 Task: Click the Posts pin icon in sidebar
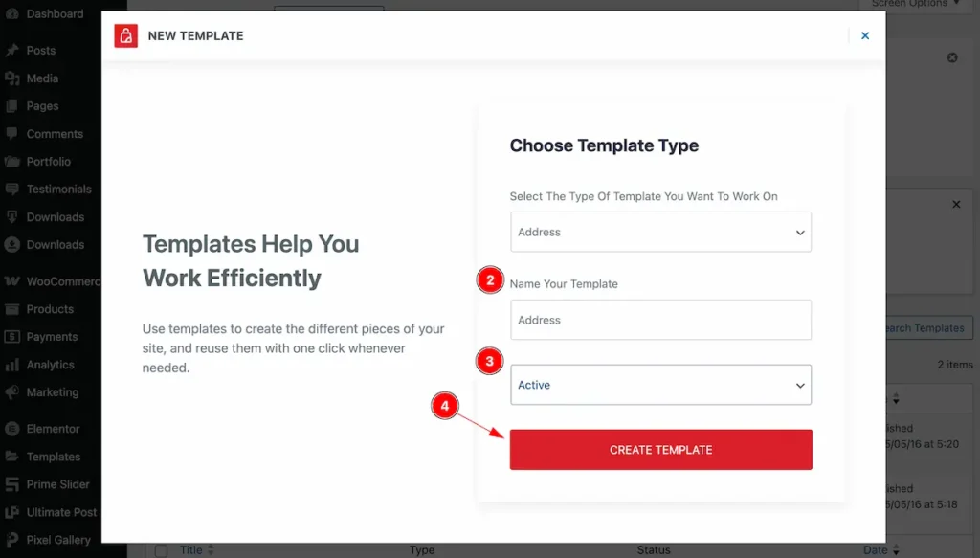(x=12, y=51)
